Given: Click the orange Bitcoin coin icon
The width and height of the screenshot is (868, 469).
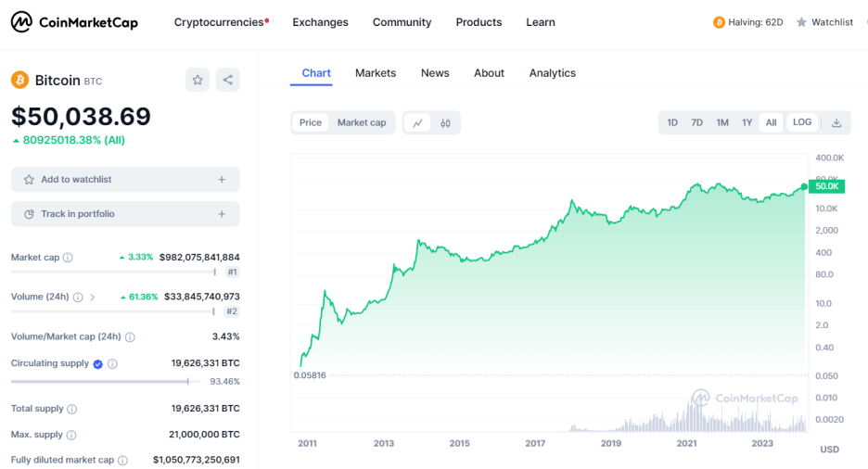Looking at the screenshot, I should point(19,81).
